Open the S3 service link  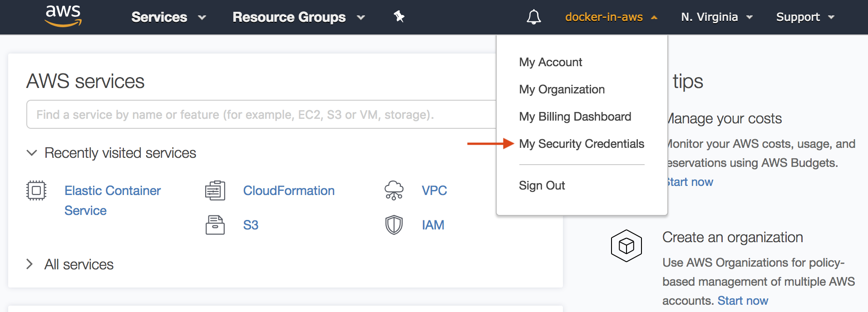pyautogui.click(x=251, y=225)
